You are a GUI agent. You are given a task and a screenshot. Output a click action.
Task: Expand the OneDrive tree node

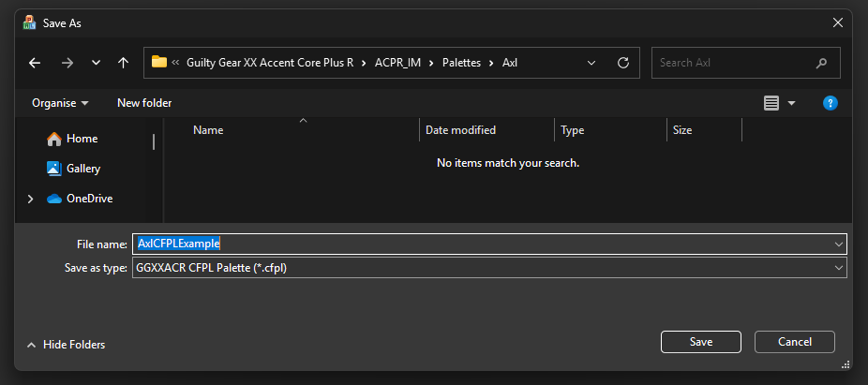(x=31, y=199)
